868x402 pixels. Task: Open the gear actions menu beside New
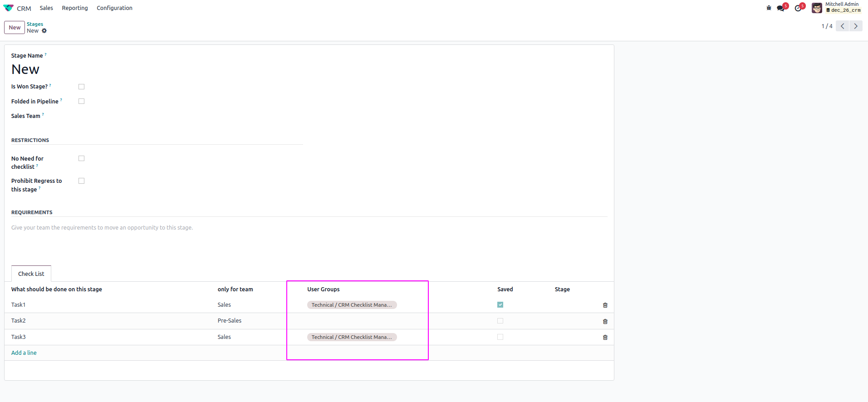coord(44,31)
